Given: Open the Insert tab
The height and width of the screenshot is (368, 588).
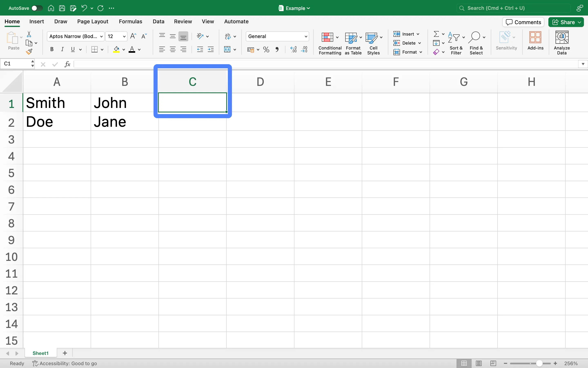Looking at the screenshot, I should [x=37, y=21].
